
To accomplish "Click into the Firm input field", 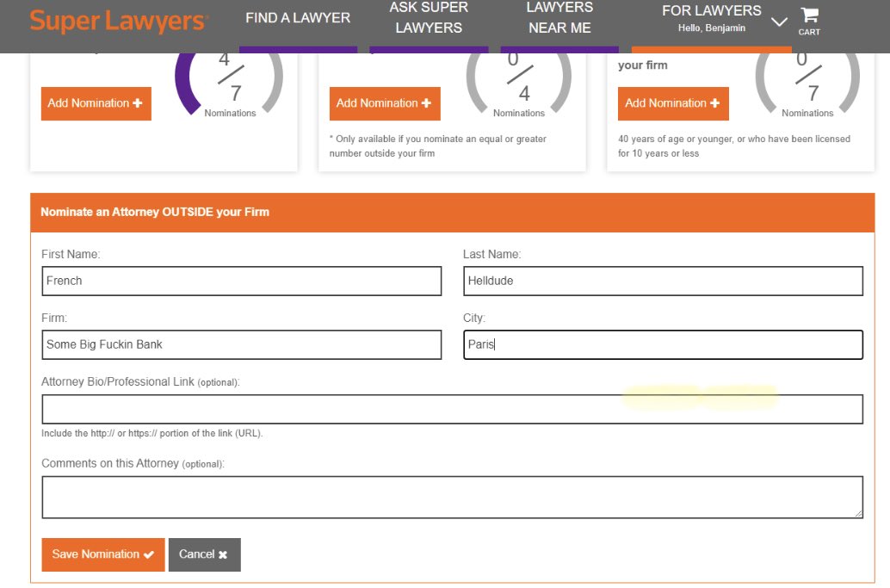I will tap(241, 344).
